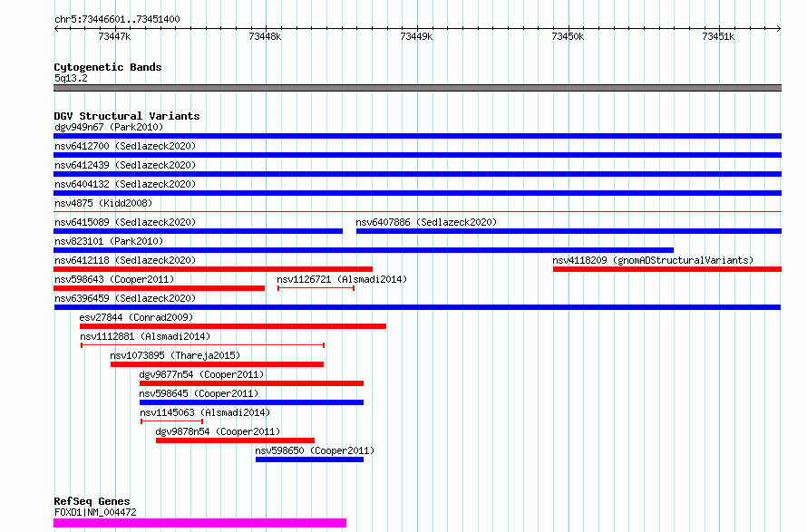Screen dimensions: 807x532
Task: Click the blue nsv6415089 variant bar
Action: coord(199,231)
